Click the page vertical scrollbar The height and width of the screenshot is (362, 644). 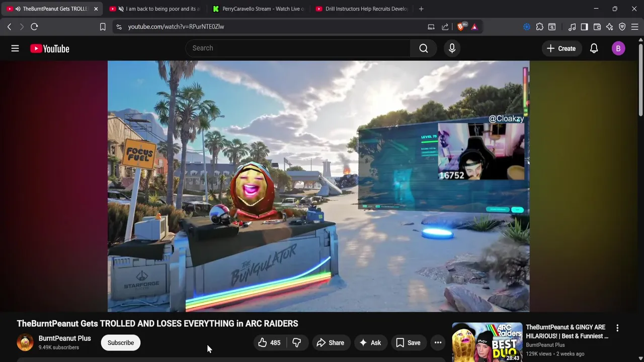pos(640,80)
